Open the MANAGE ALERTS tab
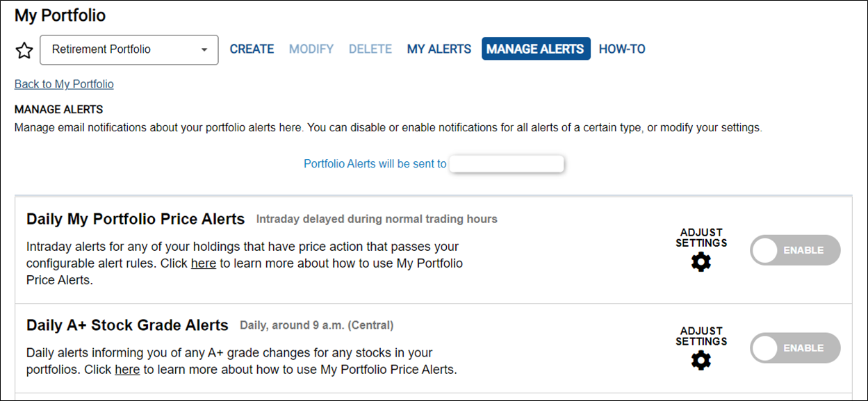 click(x=536, y=49)
